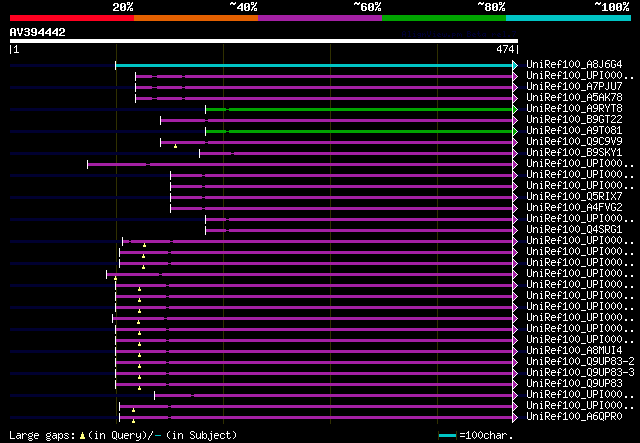Click the white start tick of A8J6G4 alignment

[116, 65]
